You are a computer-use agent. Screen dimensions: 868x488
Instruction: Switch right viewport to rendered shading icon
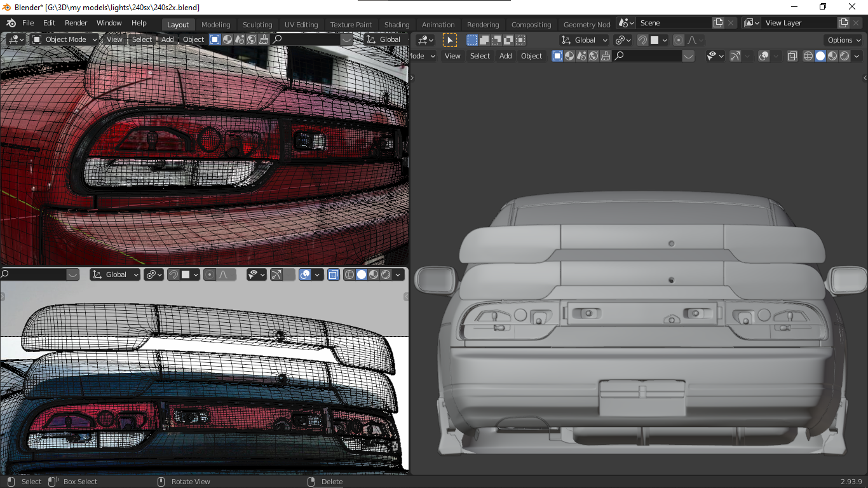click(x=844, y=56)
